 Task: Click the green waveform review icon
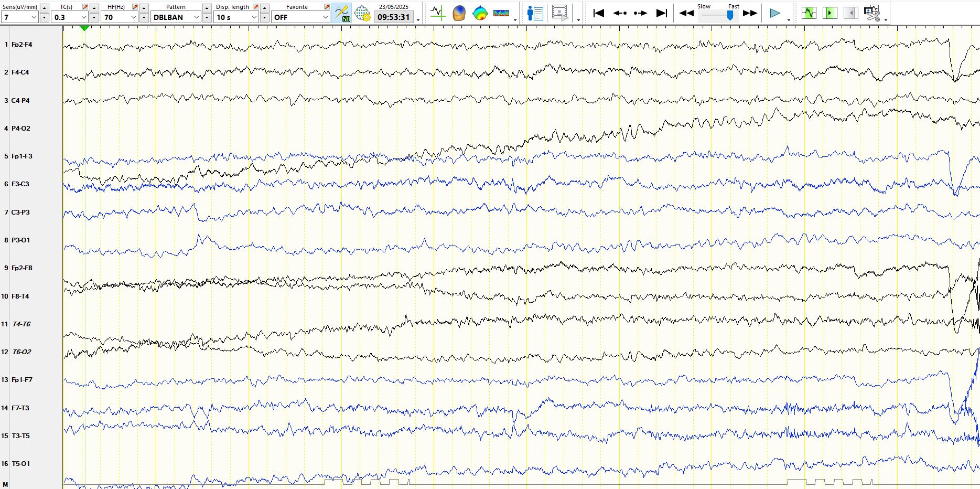[x=809, y=13]
